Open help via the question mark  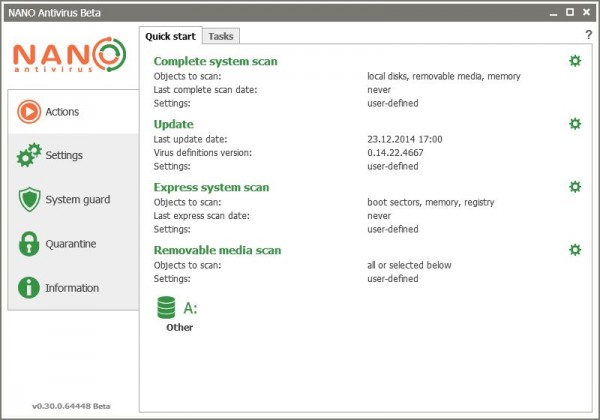pos(589,35)
